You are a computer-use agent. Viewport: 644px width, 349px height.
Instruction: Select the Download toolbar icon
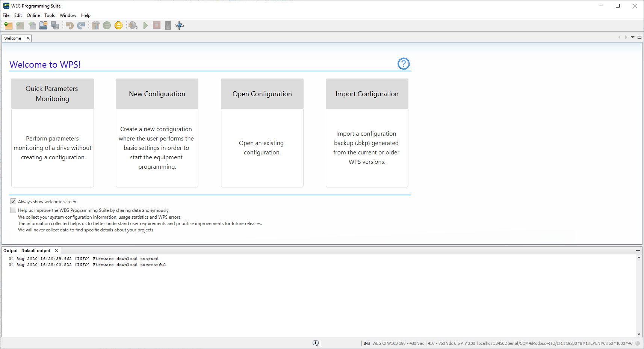pyautogui.click(x=107, y=25)
